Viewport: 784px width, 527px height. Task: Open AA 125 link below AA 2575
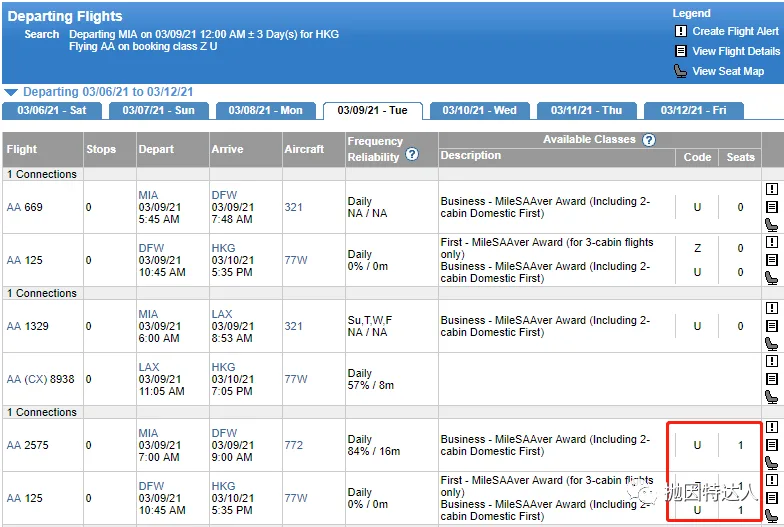tap(24, 498)
